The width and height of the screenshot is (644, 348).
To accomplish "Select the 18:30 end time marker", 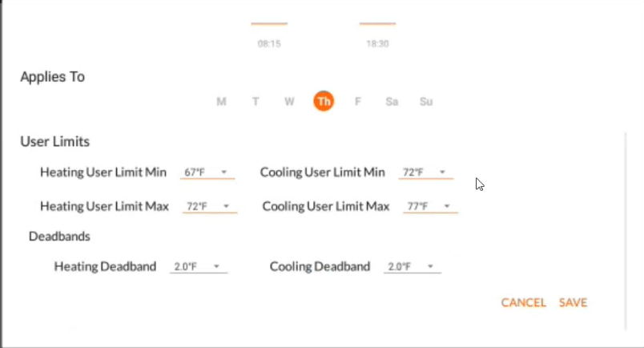I will coord(377,43).
